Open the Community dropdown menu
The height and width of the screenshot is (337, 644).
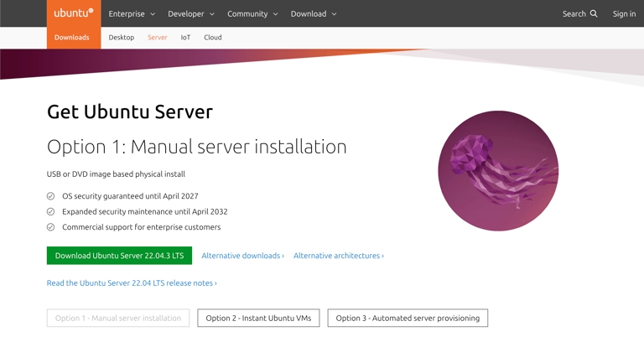[x=252, y=13]
